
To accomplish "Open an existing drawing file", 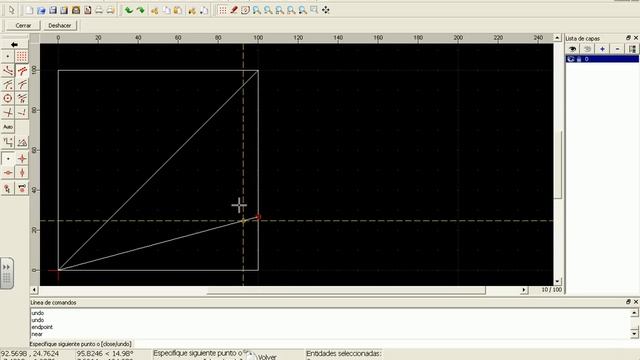I will click(41, 10).
